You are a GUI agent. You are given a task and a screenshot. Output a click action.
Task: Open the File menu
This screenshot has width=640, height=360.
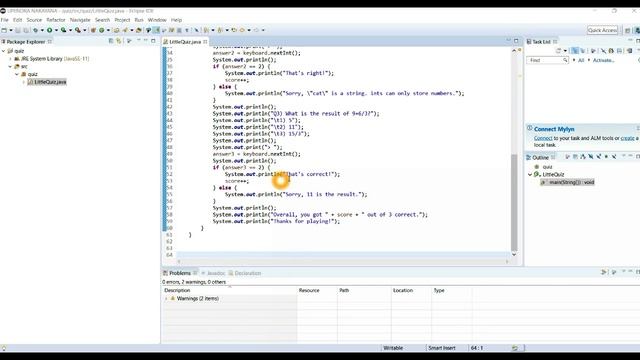4,20
